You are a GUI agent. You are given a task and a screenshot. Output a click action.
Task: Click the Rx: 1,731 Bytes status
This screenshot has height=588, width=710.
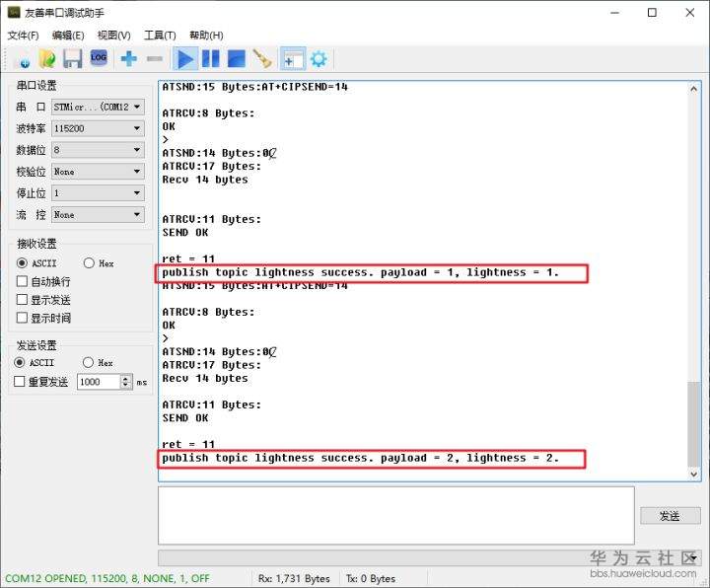point(294,578)
